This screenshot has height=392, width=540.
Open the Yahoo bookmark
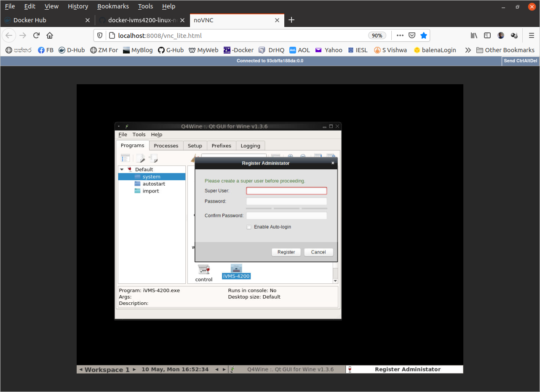[x=329, y=50]
